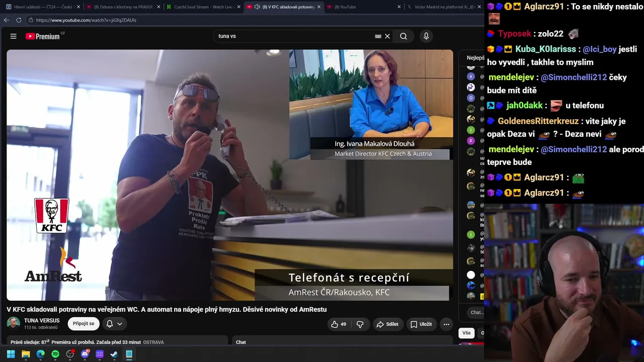Open the more actions three-dot menu

pos(446,324)
